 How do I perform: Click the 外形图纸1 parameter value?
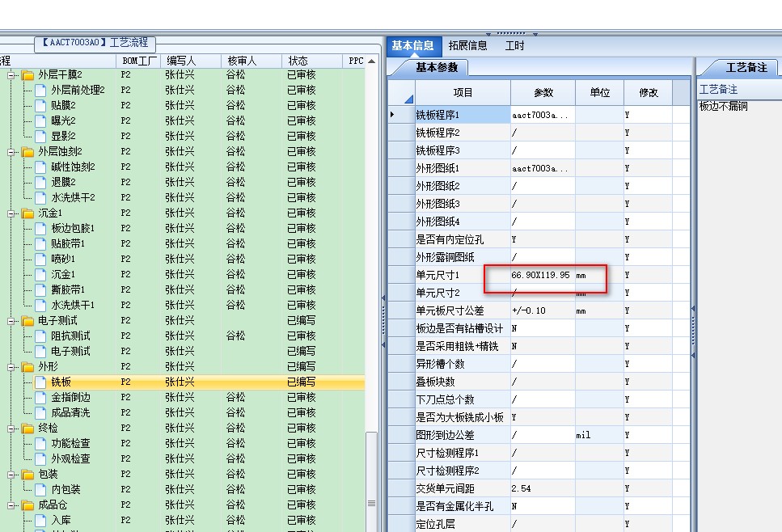[543, 168]
